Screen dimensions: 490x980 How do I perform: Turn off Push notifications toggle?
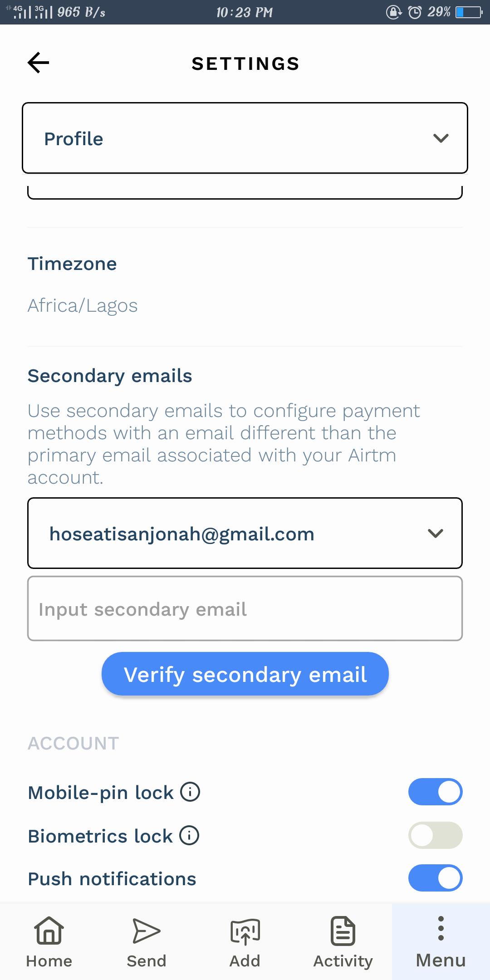tap(436, 878)
